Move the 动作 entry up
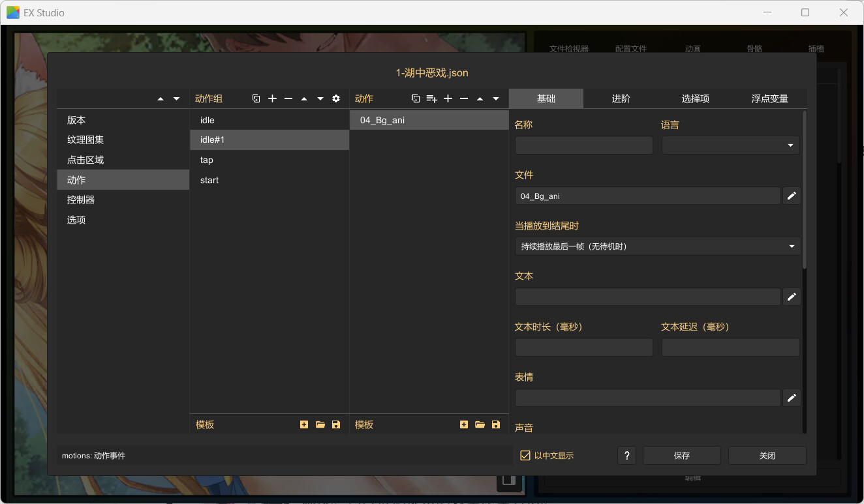 [480, 98]
